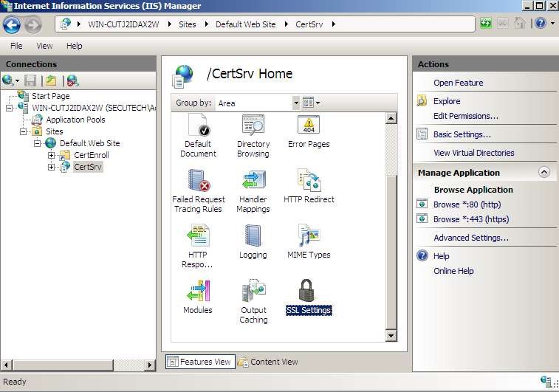559x392 pixels.
Task: Click Browse *:80 (http) link
Action: [467, 204]
